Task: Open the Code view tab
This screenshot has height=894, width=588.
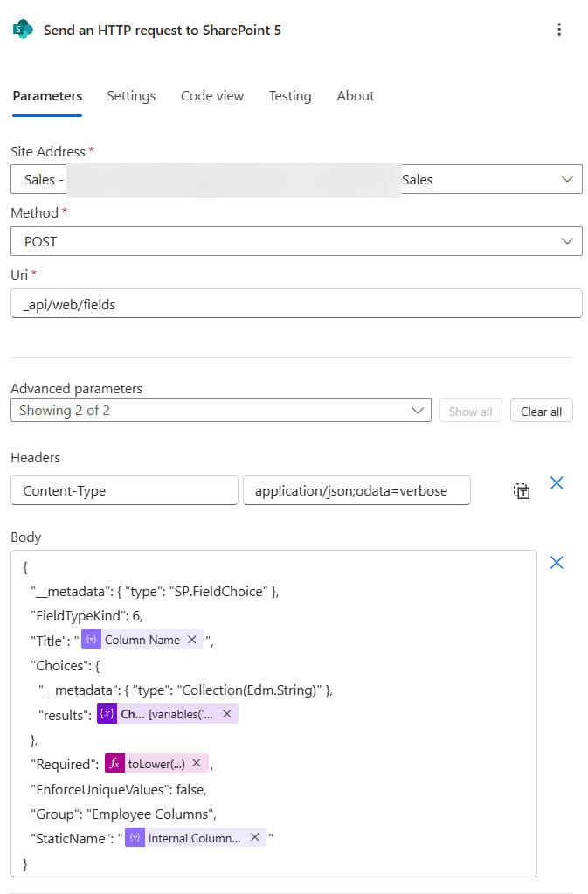Action: 212,96
